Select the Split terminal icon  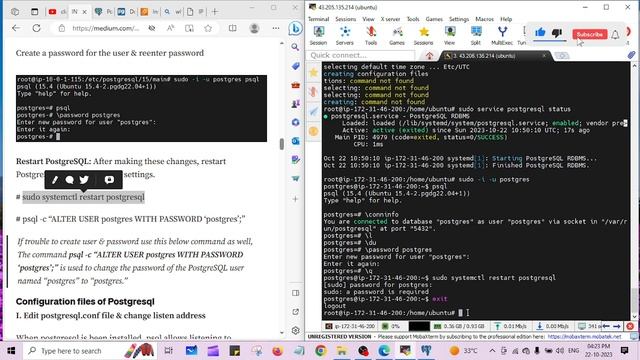point(476,36)
